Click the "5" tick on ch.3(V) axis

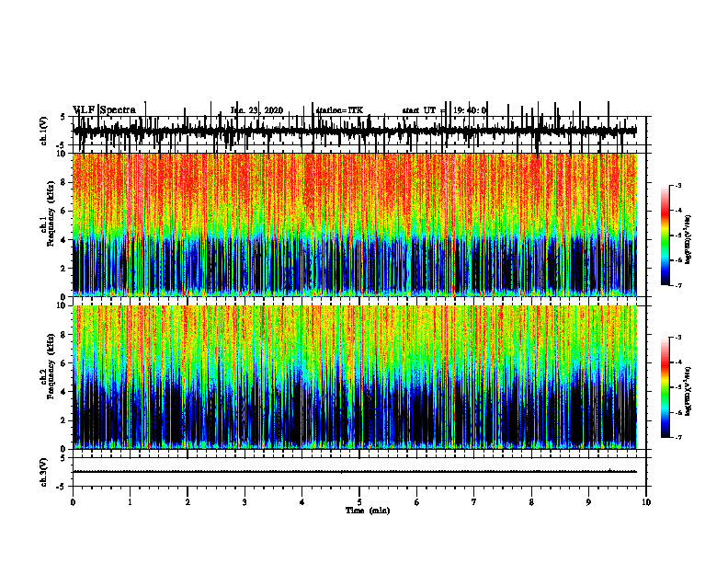[63, 458]
